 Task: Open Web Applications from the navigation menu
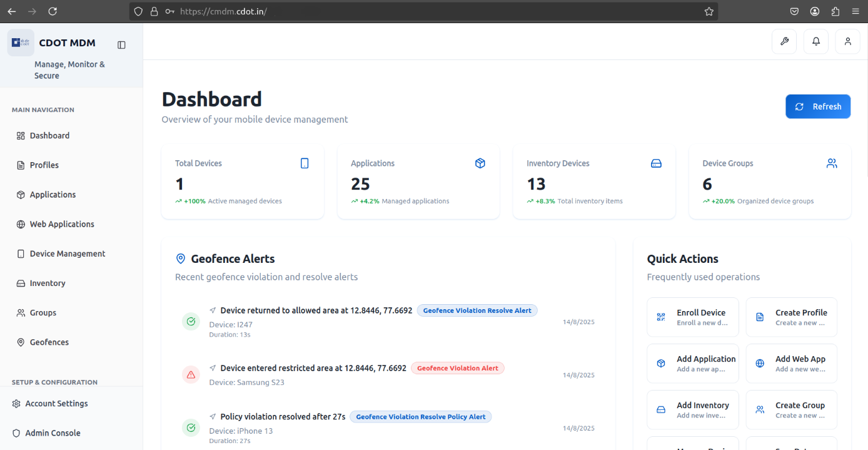pos(61,224)
